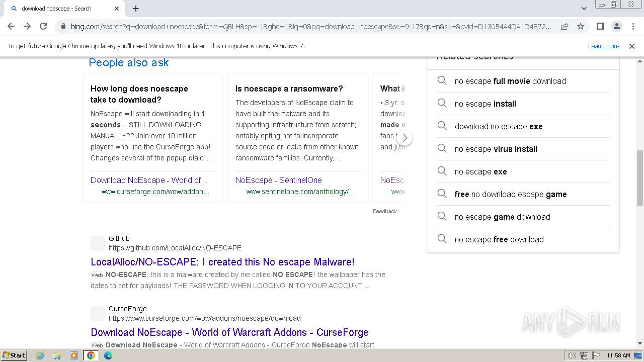
Task: Search related 'no escape virus install'
Action: point(523,149)
